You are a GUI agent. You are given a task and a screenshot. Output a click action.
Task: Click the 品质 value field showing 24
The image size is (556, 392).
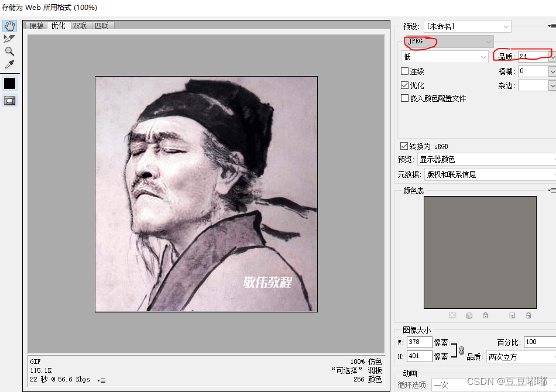533,56
